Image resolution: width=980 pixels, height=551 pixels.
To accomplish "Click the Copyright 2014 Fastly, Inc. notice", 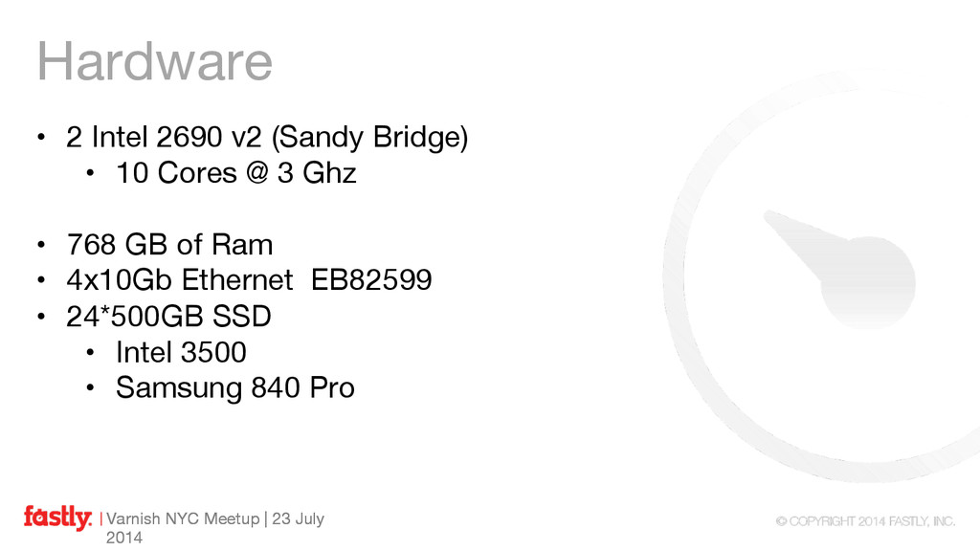I will [x=865, y=521].
